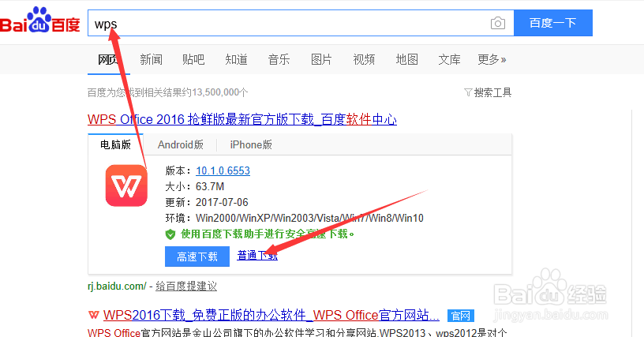The height and width of the screenshot is (337, 644).
Task: Click the 普通下载 link
Action: (257, 256)
